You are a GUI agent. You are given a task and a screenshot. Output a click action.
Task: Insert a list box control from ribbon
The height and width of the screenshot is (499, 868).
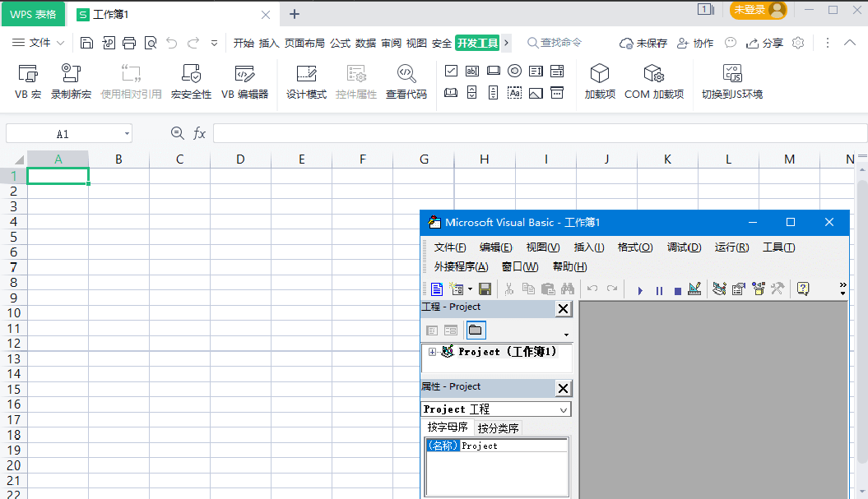(x=536, y=71)
